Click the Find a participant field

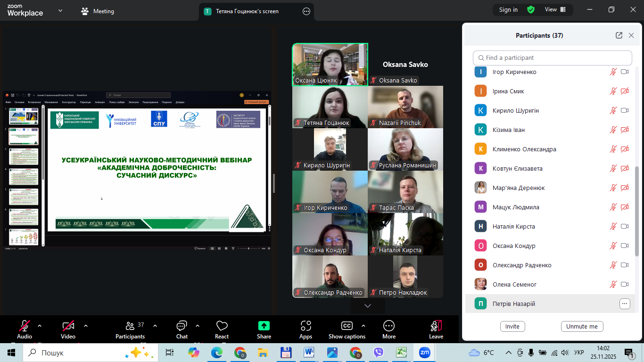pos(552,58)
